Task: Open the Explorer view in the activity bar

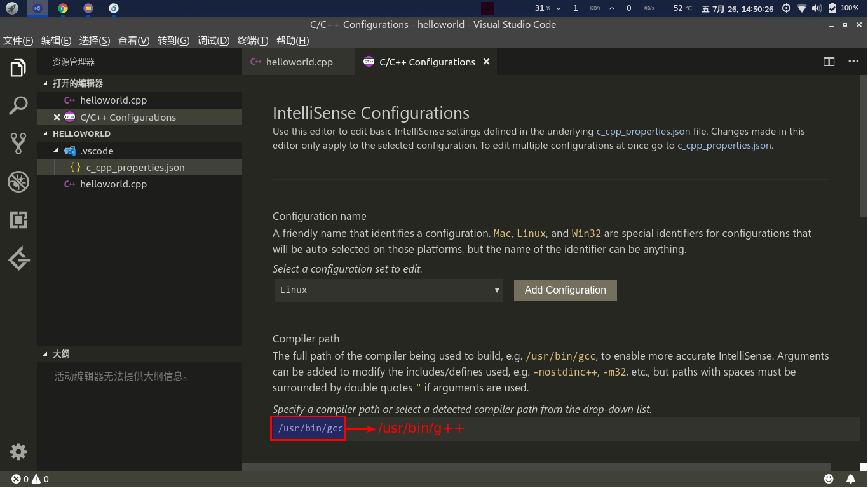Action: point(18,67)
